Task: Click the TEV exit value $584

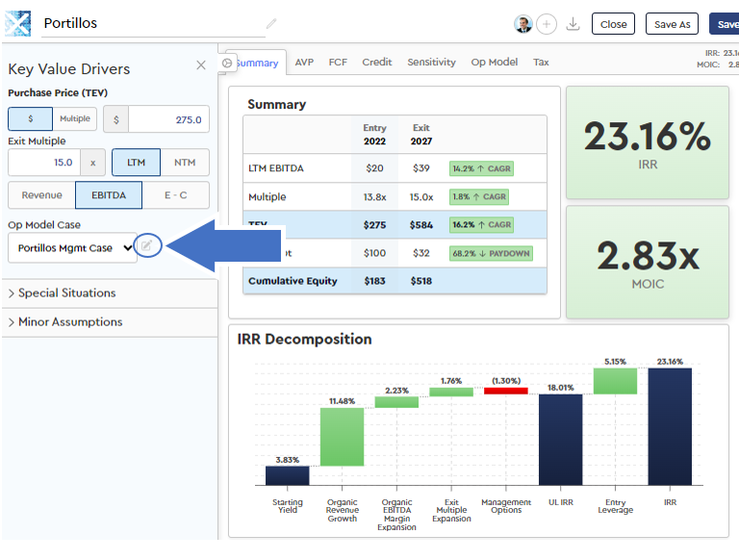Action: [x=420, y=225]
